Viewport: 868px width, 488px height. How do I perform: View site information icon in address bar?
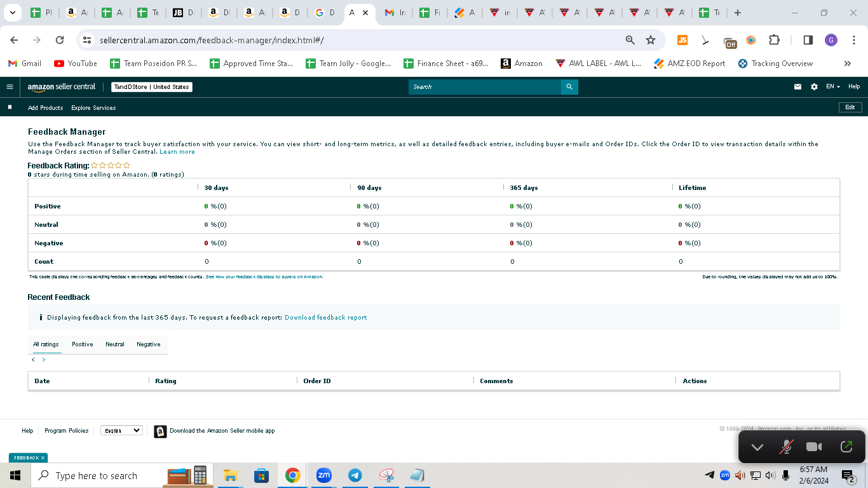[88, 40]
